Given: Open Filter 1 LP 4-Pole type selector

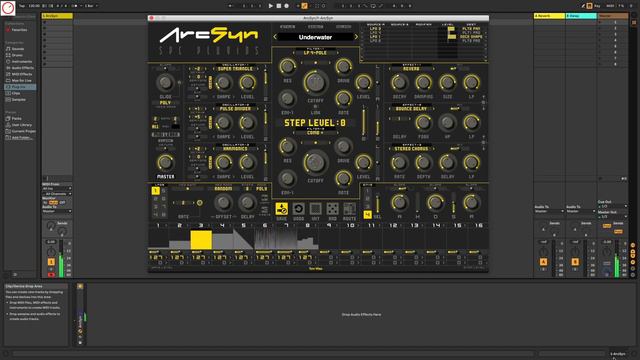Looking at the screenshot, I should tap(315, 53).
